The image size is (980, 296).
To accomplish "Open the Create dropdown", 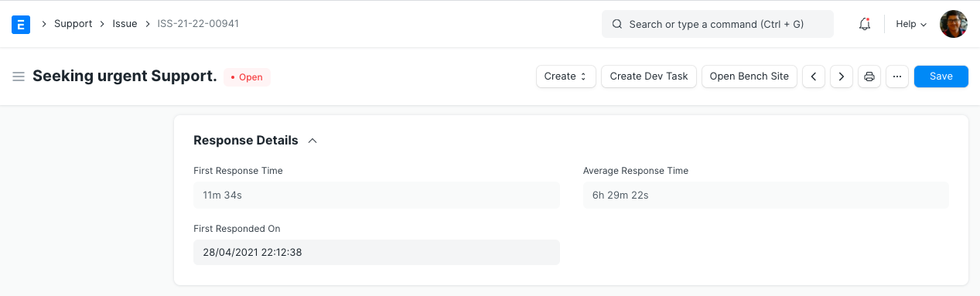I will point(566,77).
